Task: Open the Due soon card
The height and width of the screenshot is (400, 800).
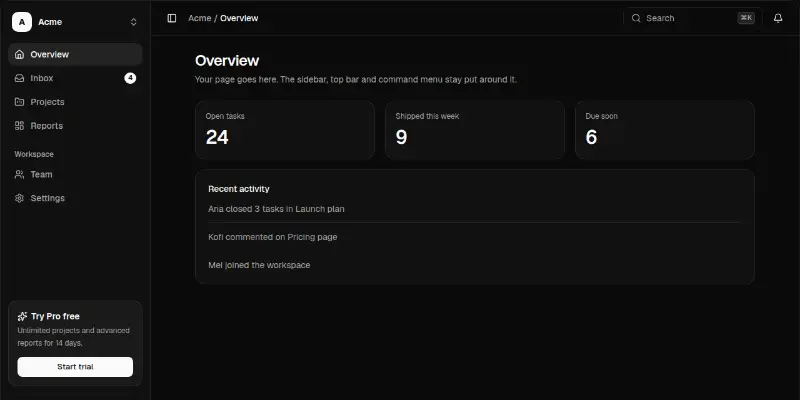Action: (665, 130)
